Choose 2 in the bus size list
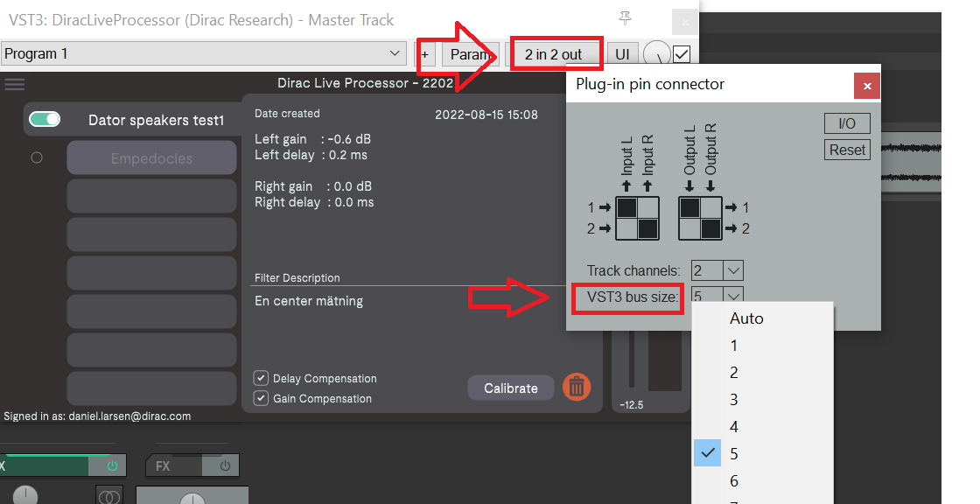The height and width of the screenshot is (504, 980). pos(763,373)
